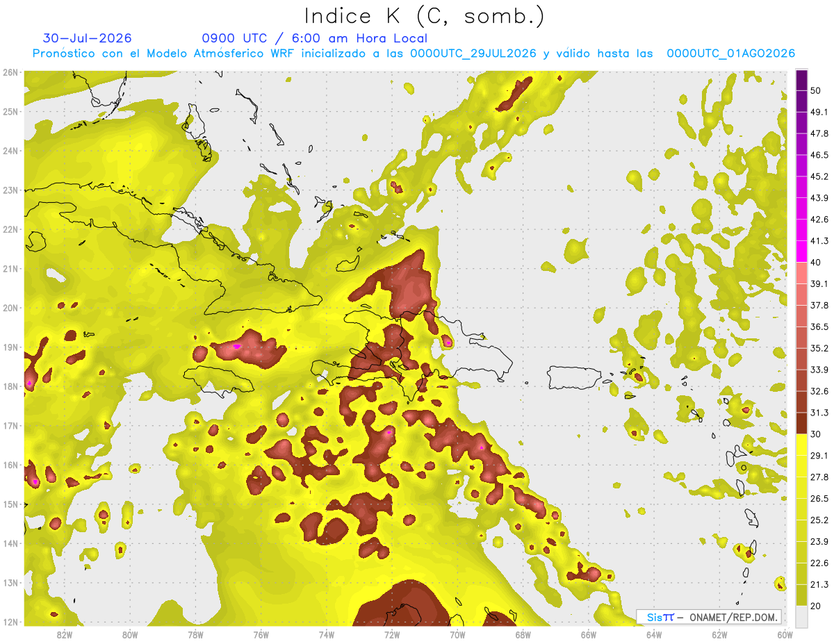Click the color scale value "33.9"

click(x=819, y=370)
